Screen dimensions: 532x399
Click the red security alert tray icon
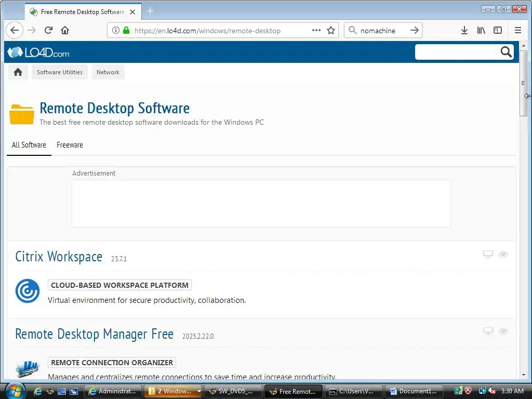(x=468, y=391)
